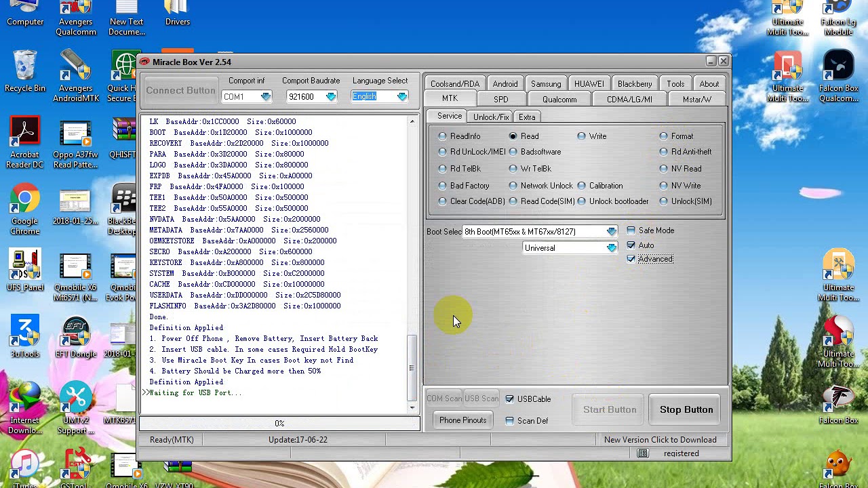Viewport: 868px width, 488px height.
Task: Click the USB Scan button
Action: coord(481,399)
